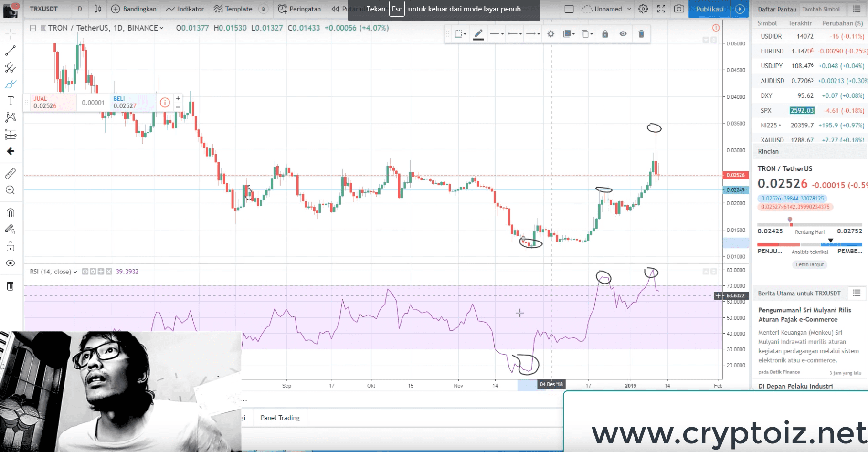Click the D timeframe interval button

pyautogui.click(x=80, y=9)
